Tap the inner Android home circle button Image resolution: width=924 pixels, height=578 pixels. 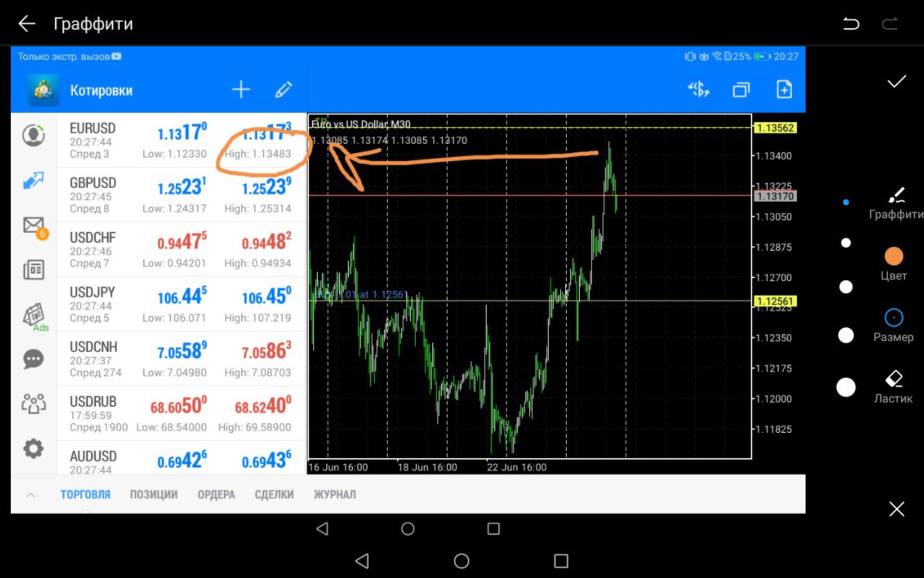point(408,529)
